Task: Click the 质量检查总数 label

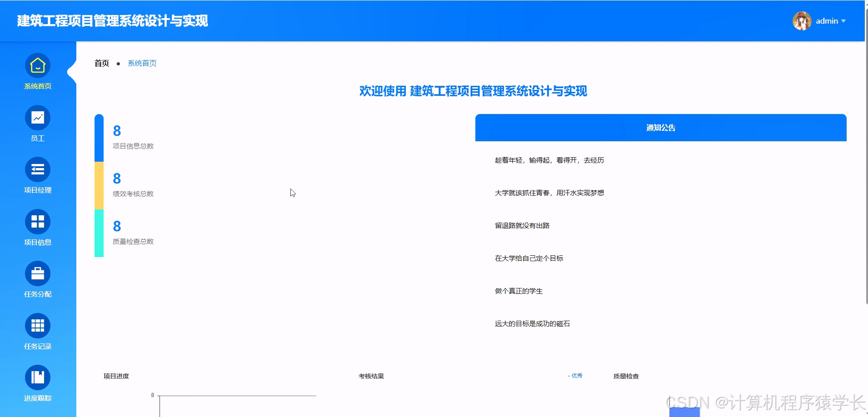Action: [133, 242]
